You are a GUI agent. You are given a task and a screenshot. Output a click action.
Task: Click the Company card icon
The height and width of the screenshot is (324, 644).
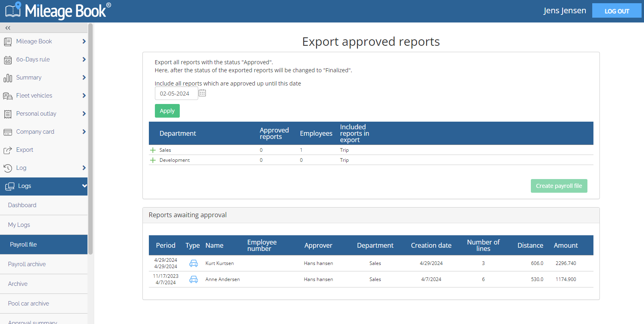(8, 132)
